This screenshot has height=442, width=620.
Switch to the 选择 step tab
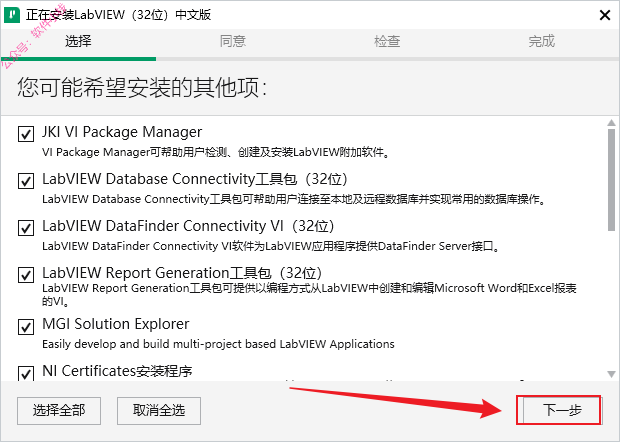78,41
